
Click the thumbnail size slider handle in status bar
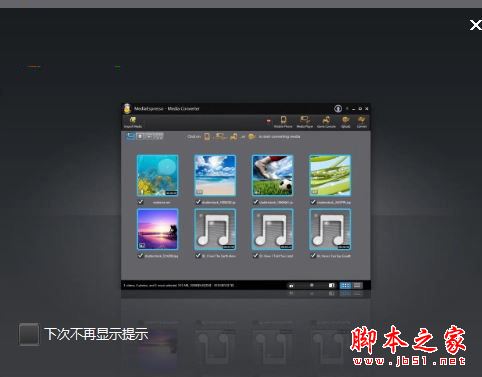click(312, 285)
